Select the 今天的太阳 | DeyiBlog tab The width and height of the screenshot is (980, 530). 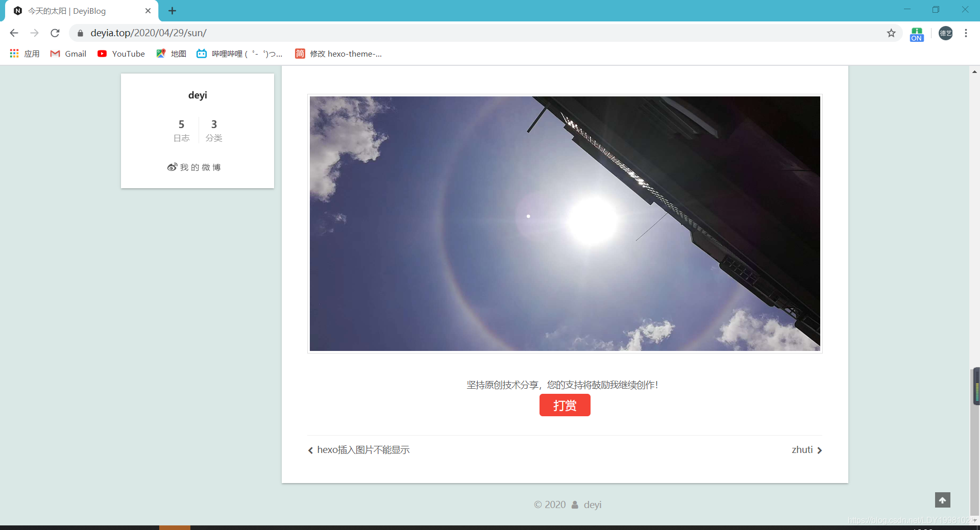pos(82,11)
